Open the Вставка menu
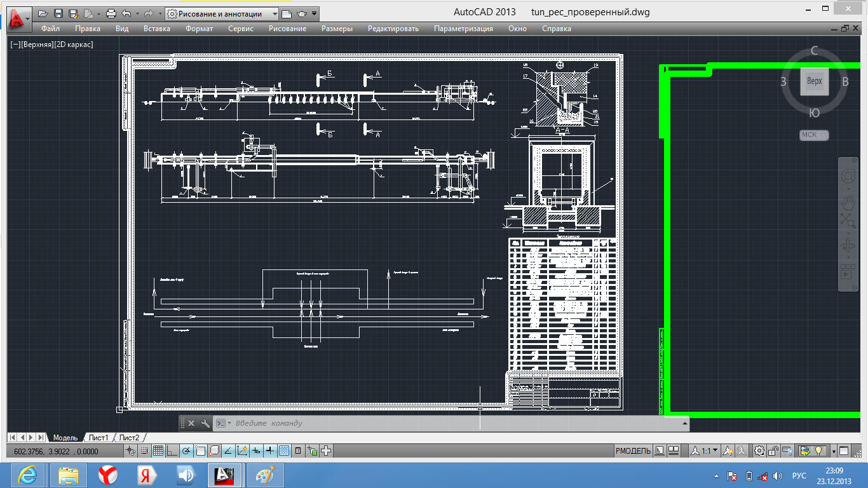Screen dimensions: 868x488 157,29
